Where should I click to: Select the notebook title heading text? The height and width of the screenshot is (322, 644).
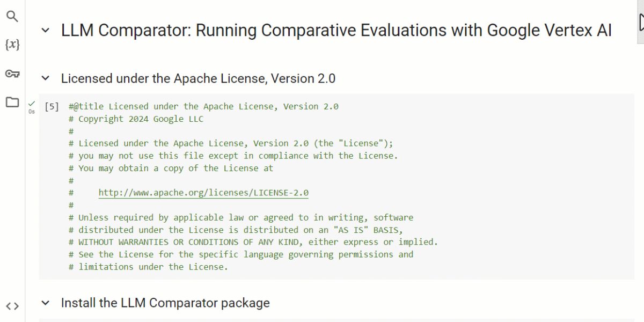point(337,31)
